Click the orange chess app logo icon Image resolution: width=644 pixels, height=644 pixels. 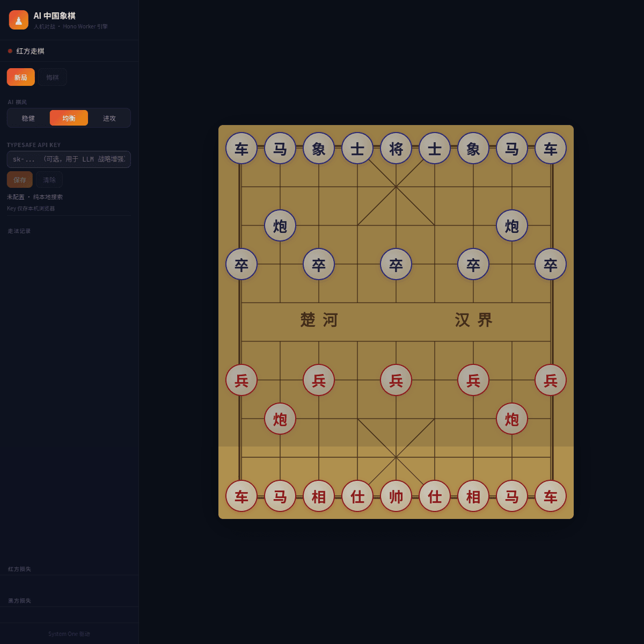pos(19,20)
